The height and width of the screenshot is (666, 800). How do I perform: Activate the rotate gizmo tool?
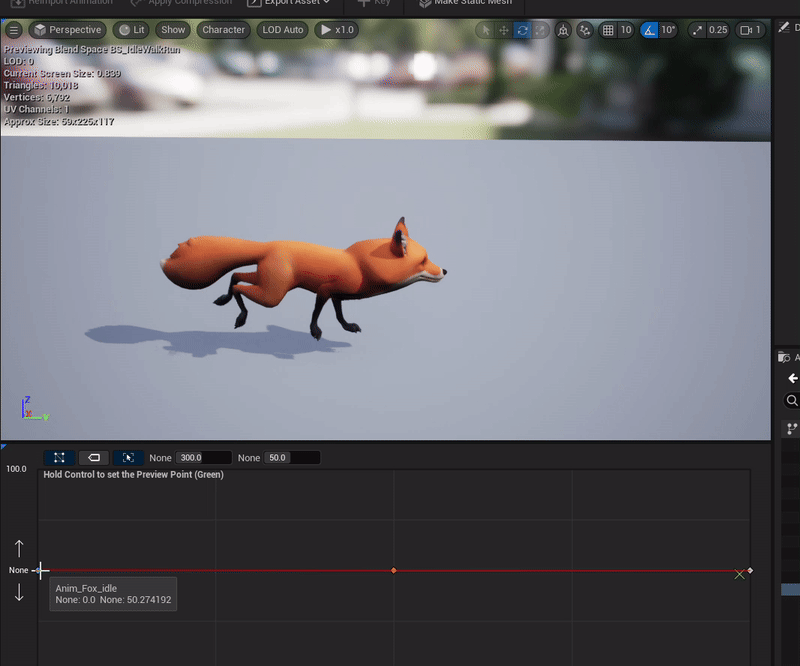click(x=522, y=30)
